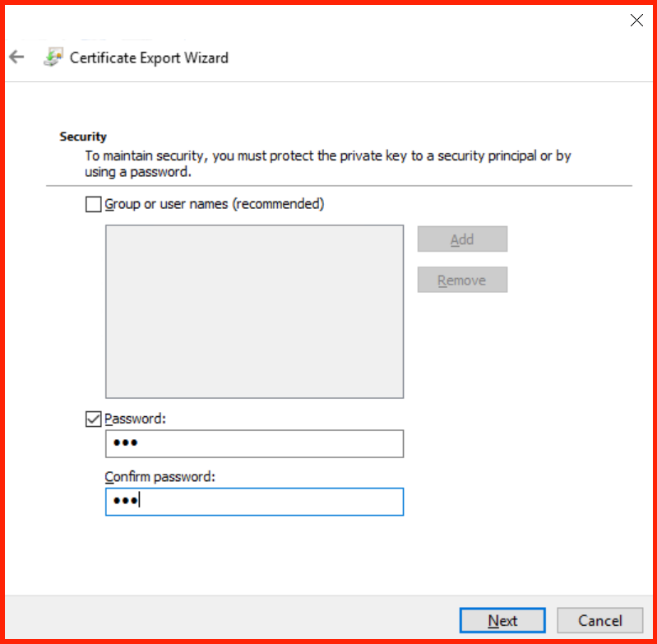Go back using the arrow icon
This screenshot has height=644, width=657.
[x=16, y=57]
